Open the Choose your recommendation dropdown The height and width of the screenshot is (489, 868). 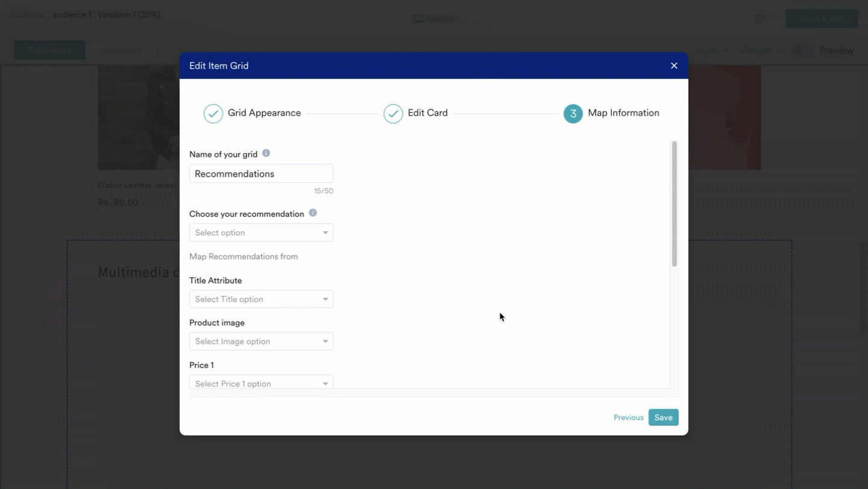click(261, 232)
